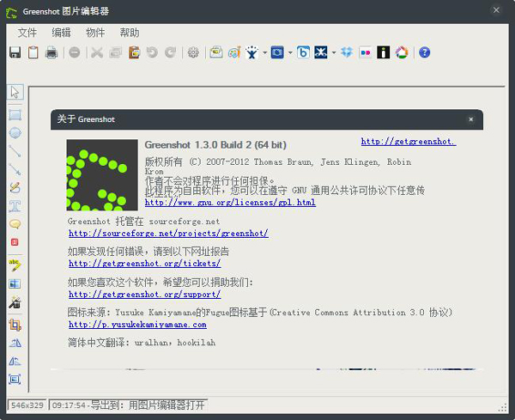515x420 pixels.
Task: Open the image effects wand tool
Action: pos(15,302)
